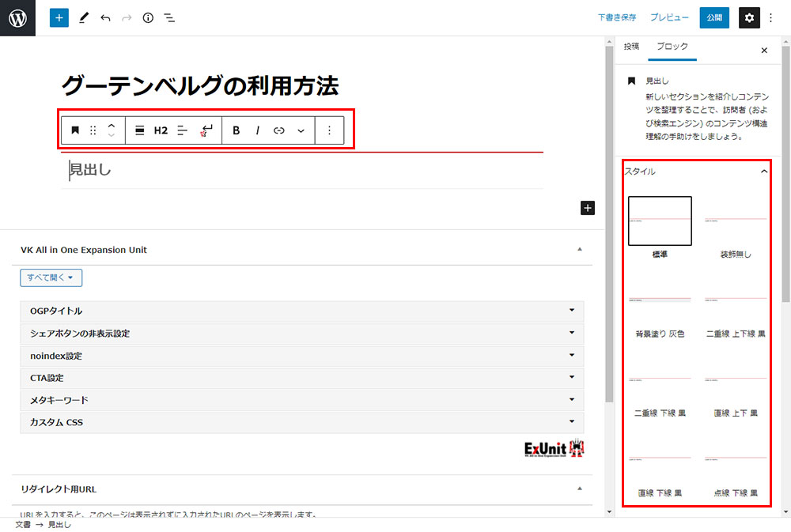The image size is (791, 532).
Task: Click the 下書き保存 link
Action: pyautogui.click(x=617, y=17)
